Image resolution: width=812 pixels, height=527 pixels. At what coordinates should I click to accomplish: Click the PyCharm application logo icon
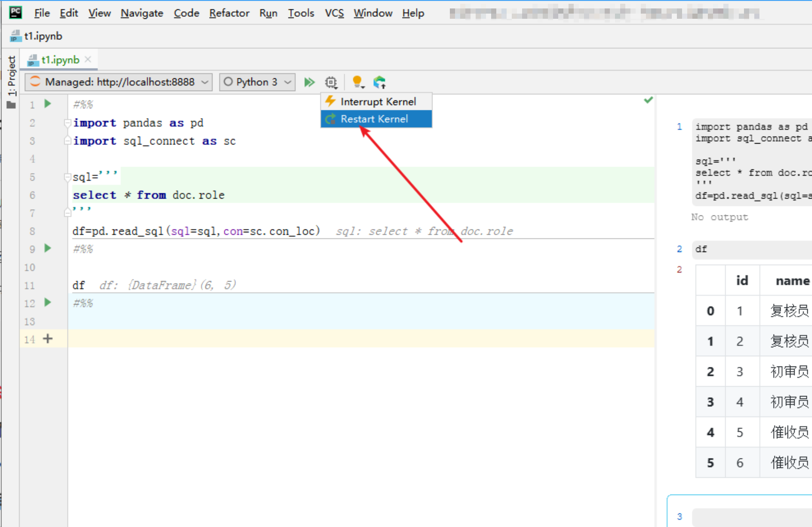tap(15, 13)
